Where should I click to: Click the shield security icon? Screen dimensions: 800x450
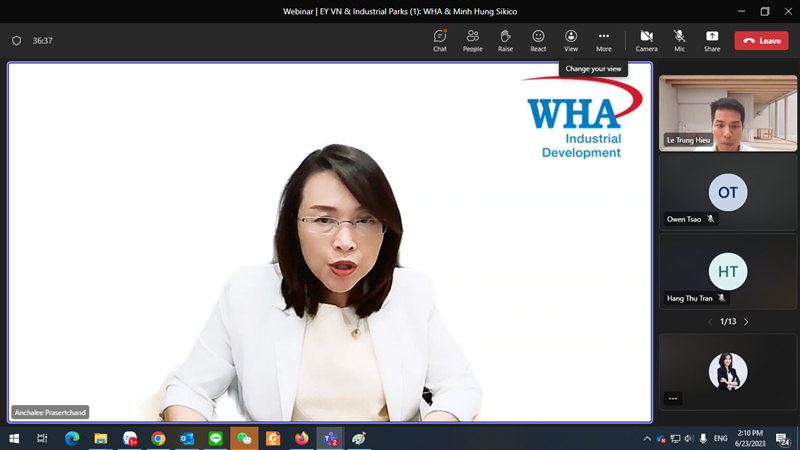[x=16, y=41]
